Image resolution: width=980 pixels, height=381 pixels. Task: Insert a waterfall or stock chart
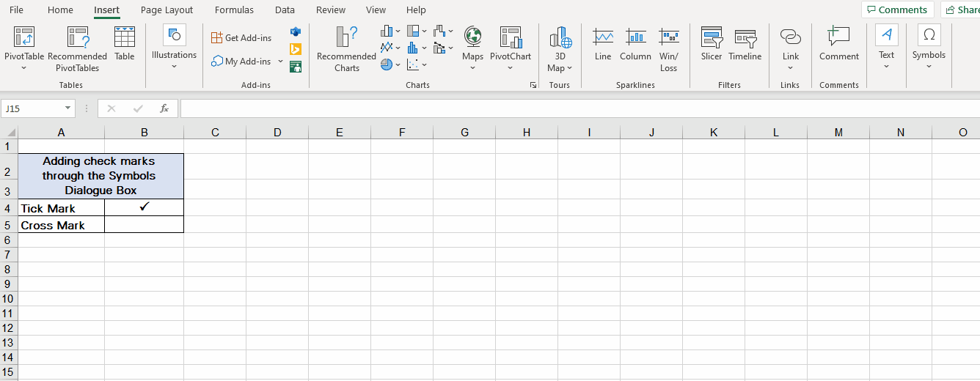[439, 32]
